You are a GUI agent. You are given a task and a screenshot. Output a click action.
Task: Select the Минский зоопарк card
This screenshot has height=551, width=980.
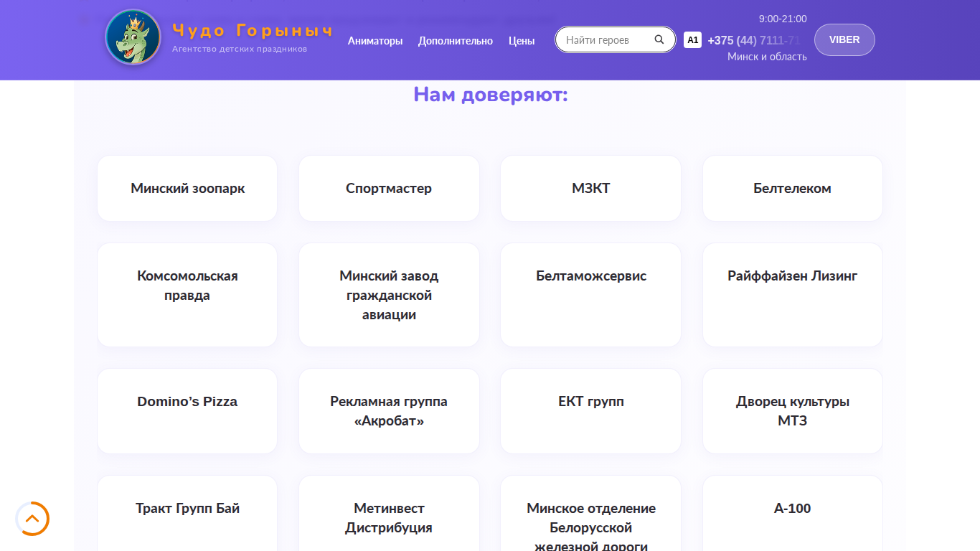click(x=187, y=189)
